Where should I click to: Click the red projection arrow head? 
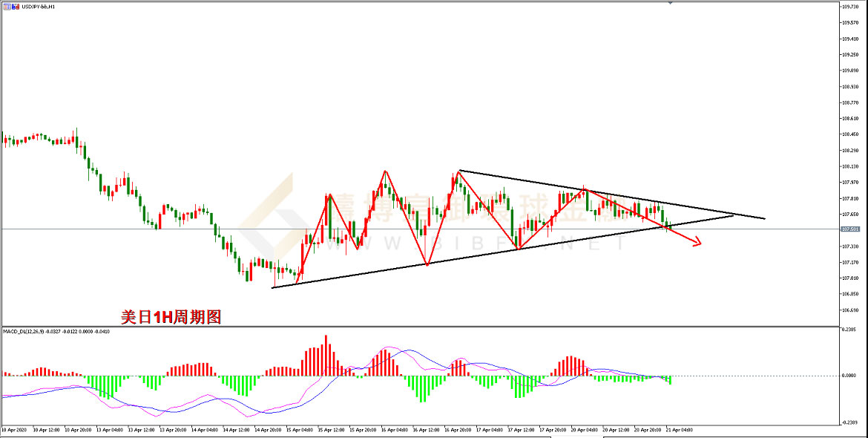[697, 242]
